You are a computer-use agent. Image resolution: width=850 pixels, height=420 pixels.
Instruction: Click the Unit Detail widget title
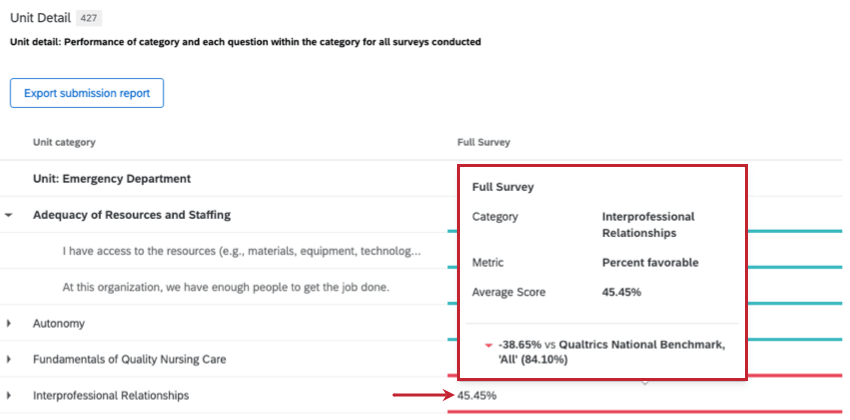point(38,18)
